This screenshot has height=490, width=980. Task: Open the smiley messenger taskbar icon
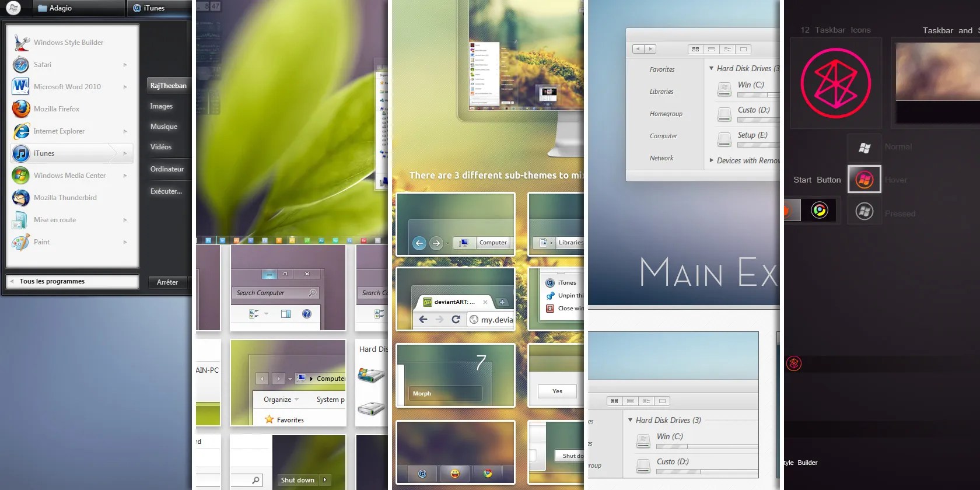[x=455, y=474]
